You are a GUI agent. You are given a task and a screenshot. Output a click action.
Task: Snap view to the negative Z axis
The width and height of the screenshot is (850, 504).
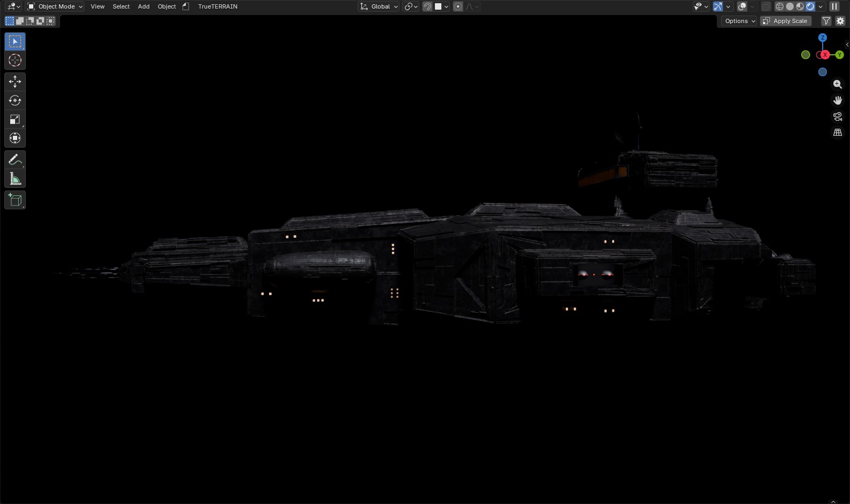823,72
